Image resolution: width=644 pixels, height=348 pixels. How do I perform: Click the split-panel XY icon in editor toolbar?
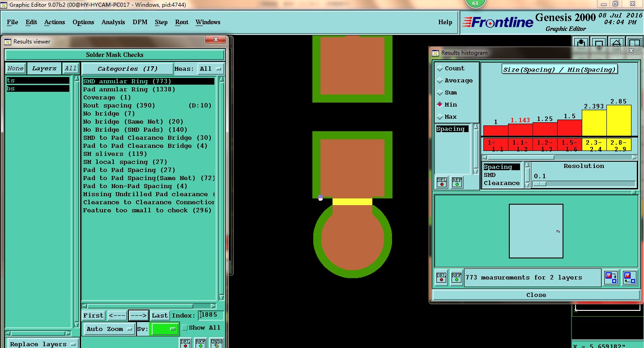[634, 43]
